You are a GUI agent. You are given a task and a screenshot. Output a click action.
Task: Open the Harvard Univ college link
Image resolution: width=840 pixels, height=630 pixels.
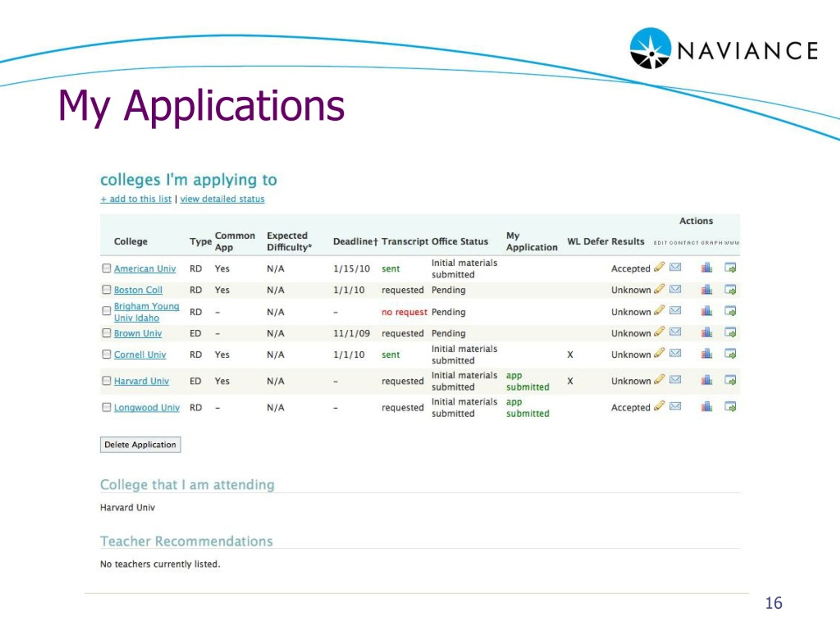[141, 381]
